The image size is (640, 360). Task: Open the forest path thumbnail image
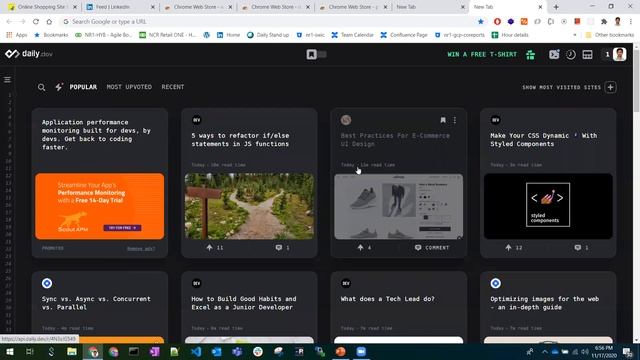(249, 206)
